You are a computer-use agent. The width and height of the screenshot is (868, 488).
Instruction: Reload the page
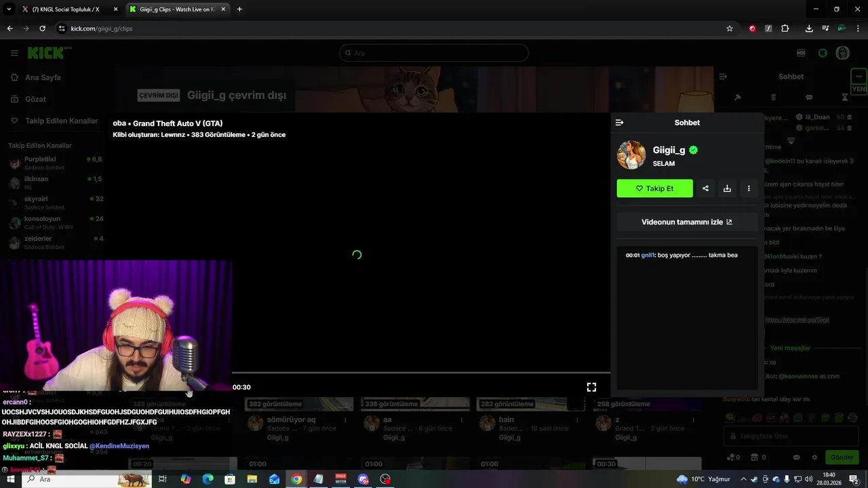click(42, 28)
